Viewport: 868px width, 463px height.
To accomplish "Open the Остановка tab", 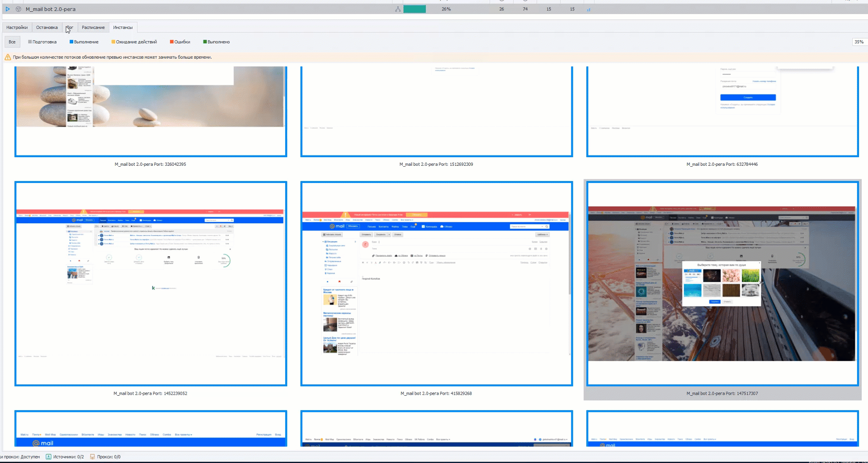I will [47, 28].
